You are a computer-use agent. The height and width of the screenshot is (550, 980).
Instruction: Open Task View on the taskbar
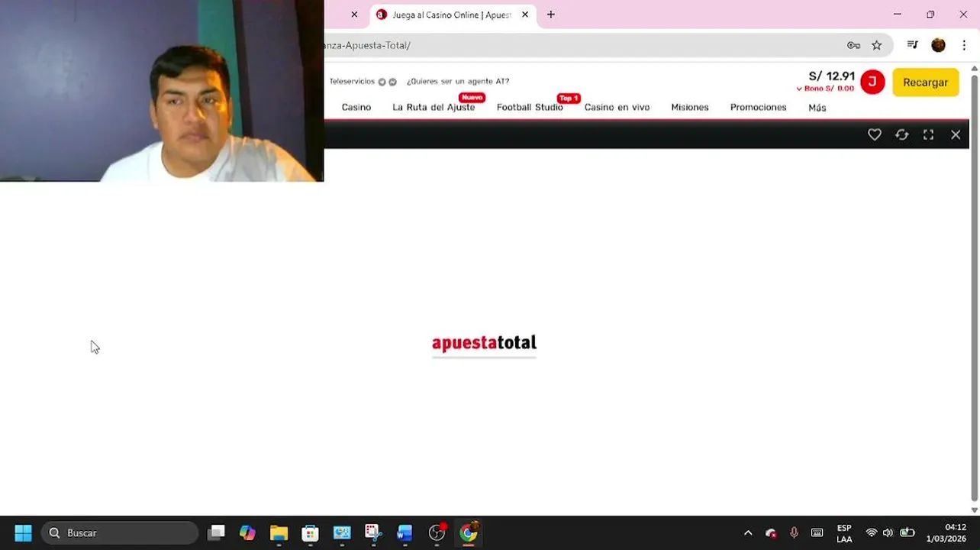tap(216, 532)
